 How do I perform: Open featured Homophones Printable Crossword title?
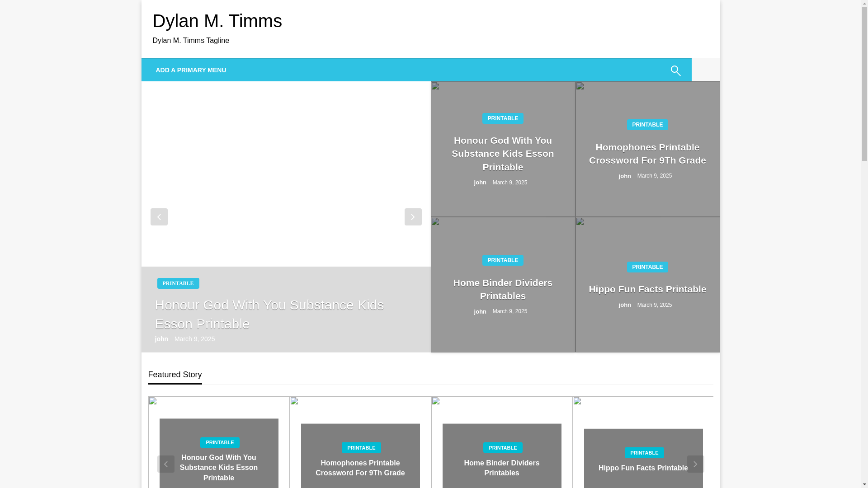360,468
